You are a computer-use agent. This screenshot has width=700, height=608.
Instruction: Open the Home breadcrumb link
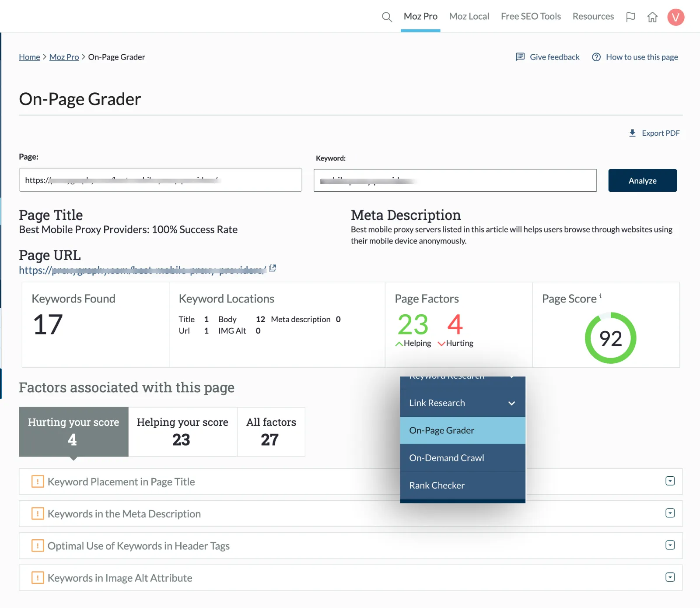(29, 56)
